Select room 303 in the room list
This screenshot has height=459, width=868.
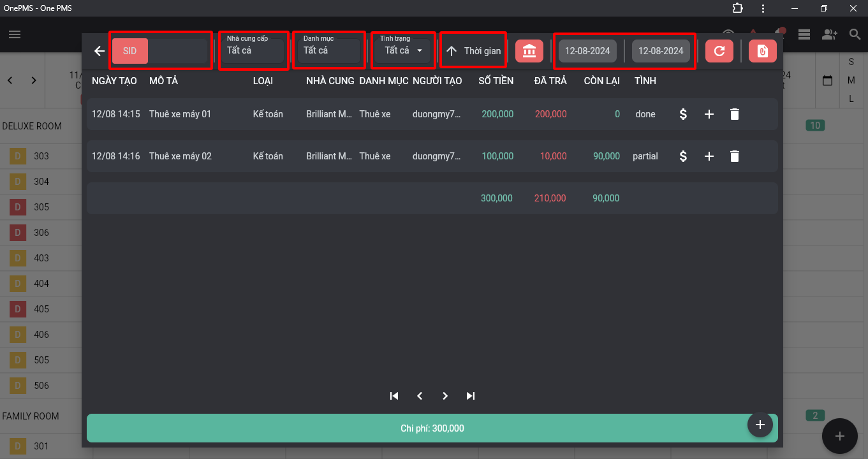[x=41, y=156]
